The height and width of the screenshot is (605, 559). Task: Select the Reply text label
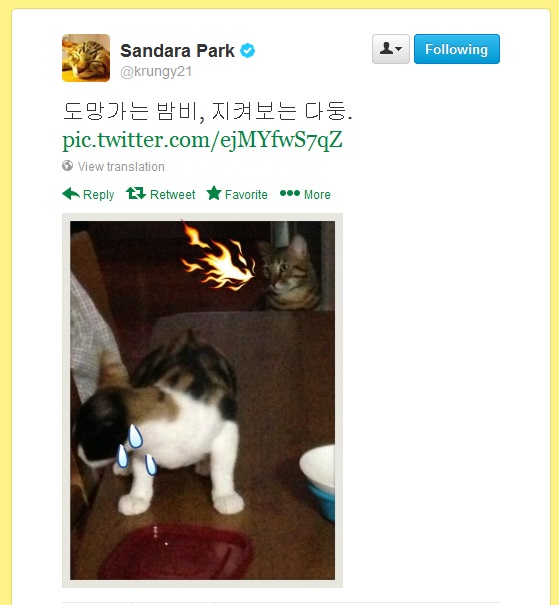tap(98, 194)
